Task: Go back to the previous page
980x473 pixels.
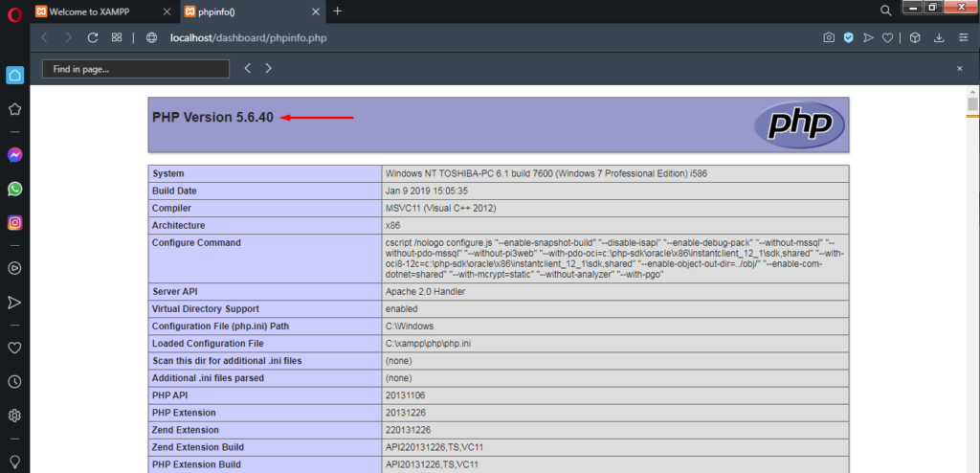Action: click(x=44, y=38)
